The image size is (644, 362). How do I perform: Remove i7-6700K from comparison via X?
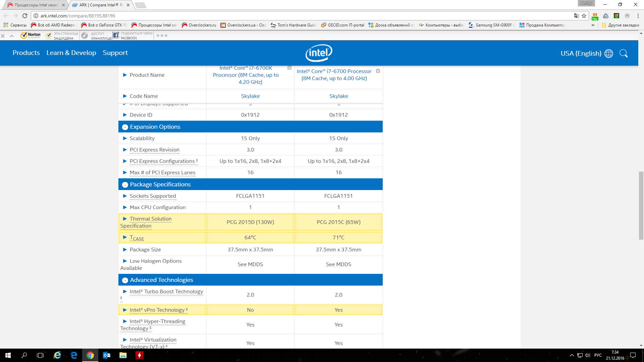(x=289, y=68)
